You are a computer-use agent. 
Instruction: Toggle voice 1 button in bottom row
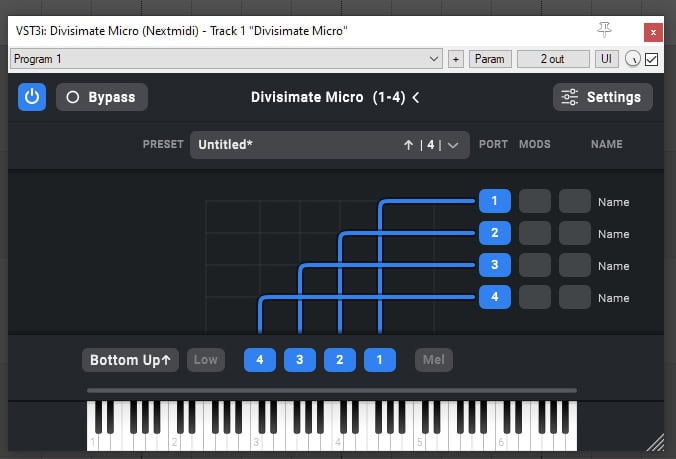380,360
